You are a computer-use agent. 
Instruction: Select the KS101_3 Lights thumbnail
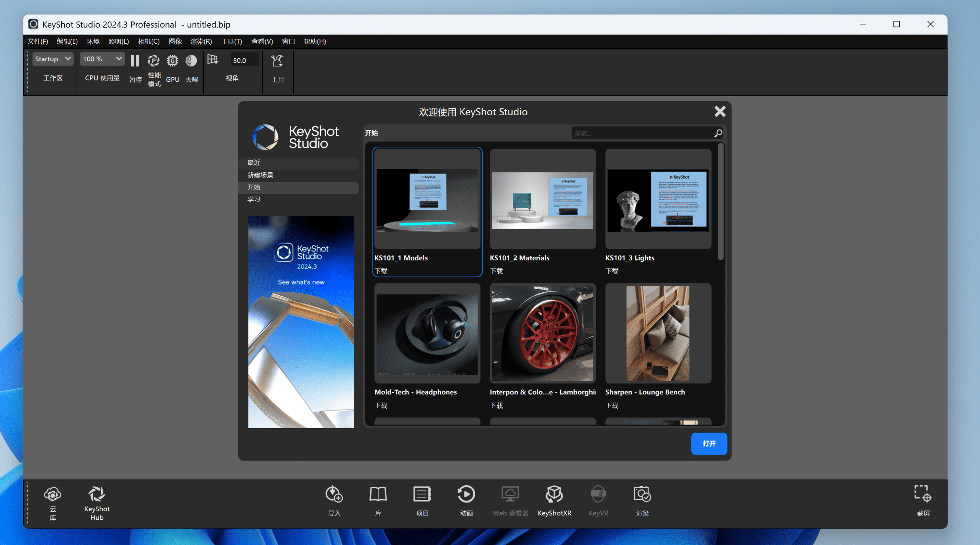pos(658,199)
